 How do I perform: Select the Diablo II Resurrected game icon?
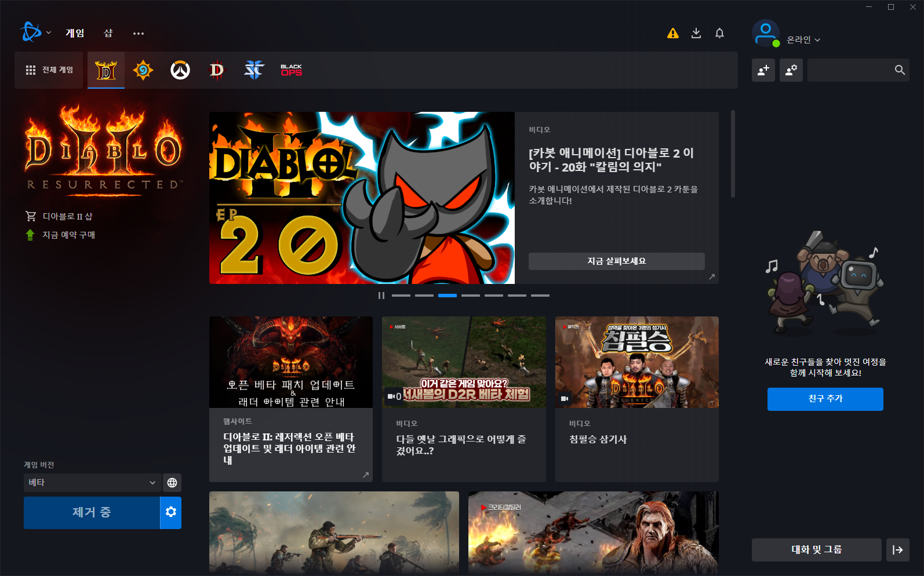pos(106,70)
